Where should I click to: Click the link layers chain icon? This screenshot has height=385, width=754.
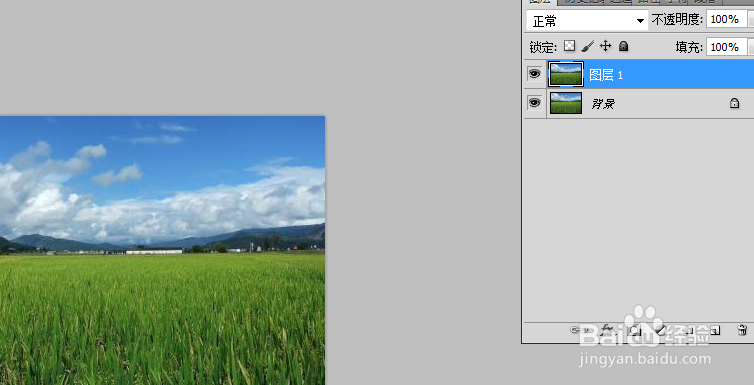[x=578, y=330]
